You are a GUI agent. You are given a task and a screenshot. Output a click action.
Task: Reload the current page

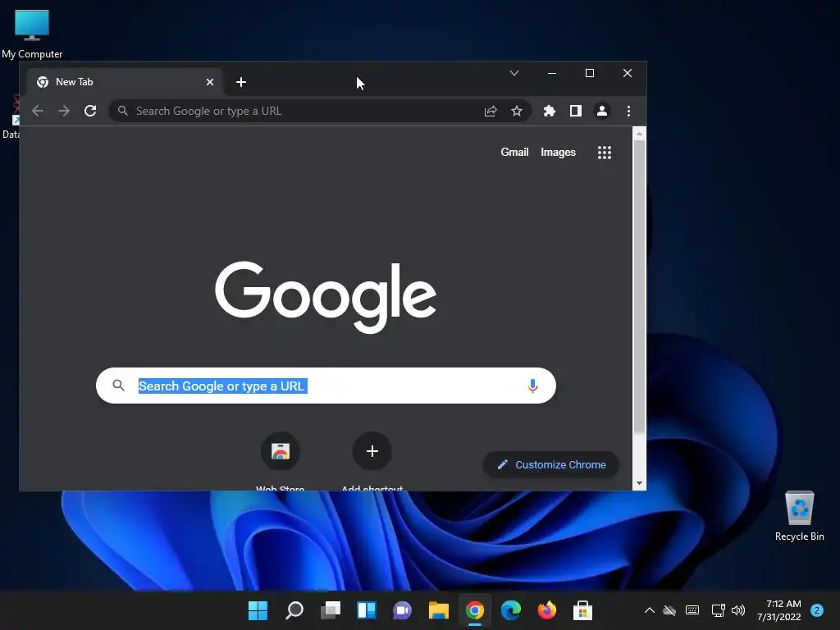coord(90,111)
